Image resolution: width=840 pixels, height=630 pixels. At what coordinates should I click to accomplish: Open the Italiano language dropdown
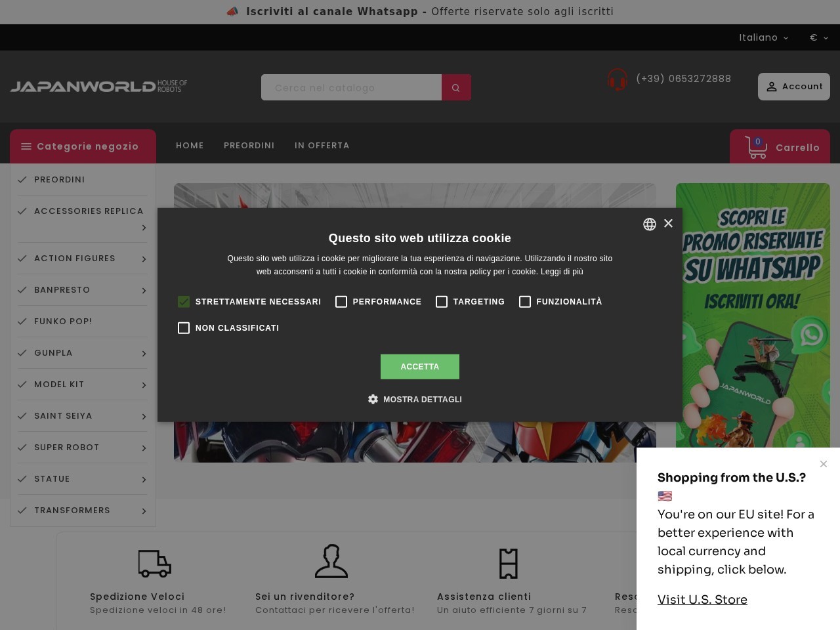[763, 37]
